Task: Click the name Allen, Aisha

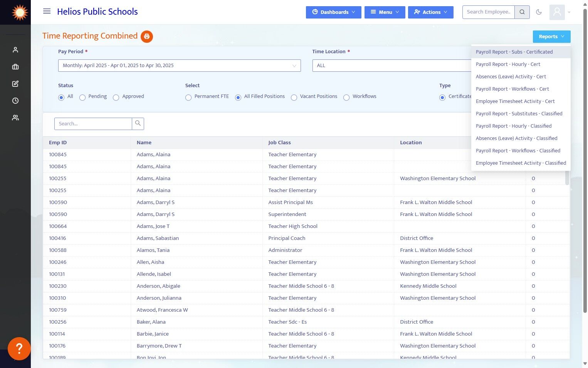Action: (x=150, y=262)
